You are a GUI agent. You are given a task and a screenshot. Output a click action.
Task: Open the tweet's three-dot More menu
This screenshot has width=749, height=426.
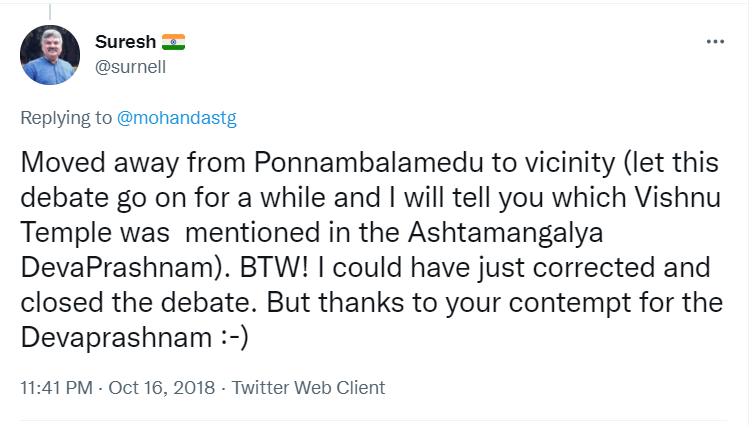tap(714, 42)
